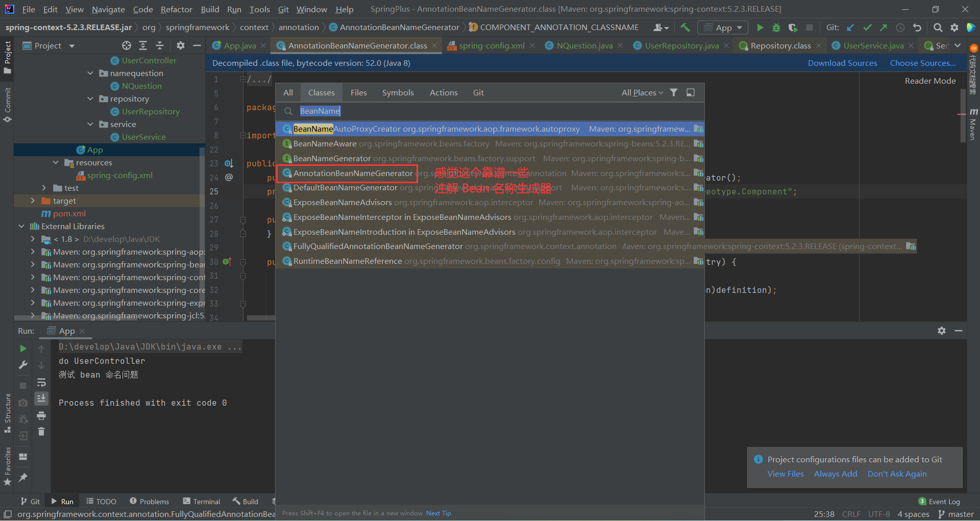The height and width of the screenshot is (521, 980).
Task: Switch search to Symbols tab
Action: 398,92
